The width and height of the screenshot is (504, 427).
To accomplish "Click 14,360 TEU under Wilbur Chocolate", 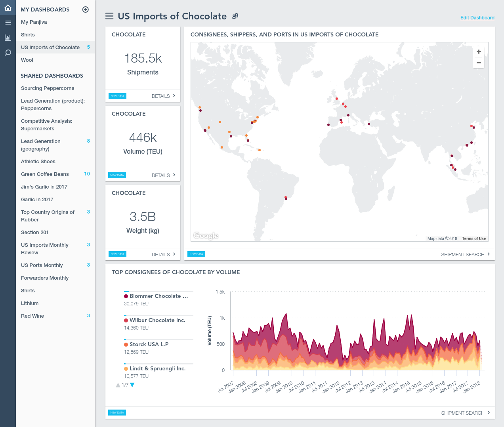I will click(136, 328).
